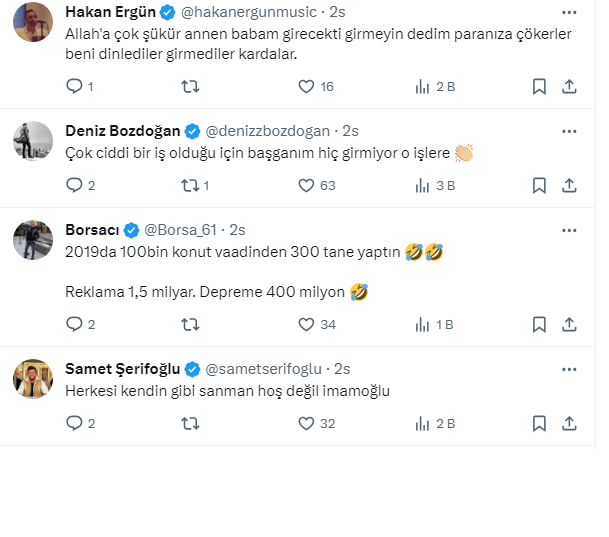Image resolution: width=609 pixels, height=537 pixels.
Task: Click Borsacı's profile avatar
Action: pyautogui.click(x=32, y=239)
